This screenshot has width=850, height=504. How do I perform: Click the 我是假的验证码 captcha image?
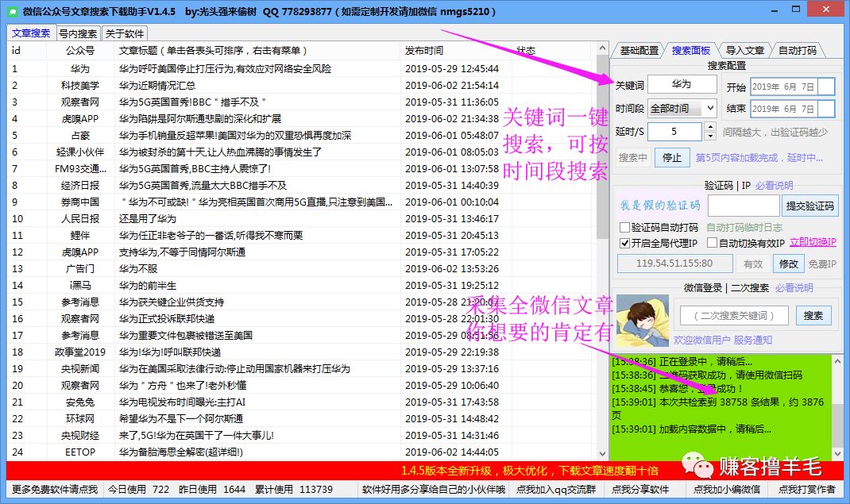click(660, 206)
